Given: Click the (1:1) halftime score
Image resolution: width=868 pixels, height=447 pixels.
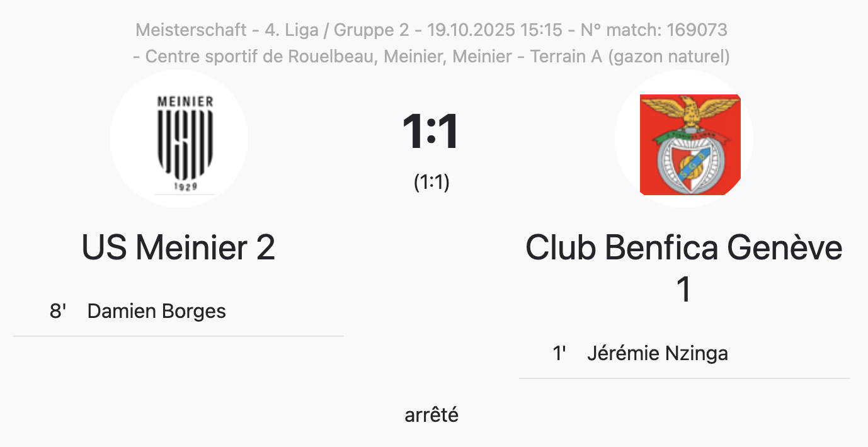Looking at the screenshot, I should pyautogui.click(x=431, y=183).
